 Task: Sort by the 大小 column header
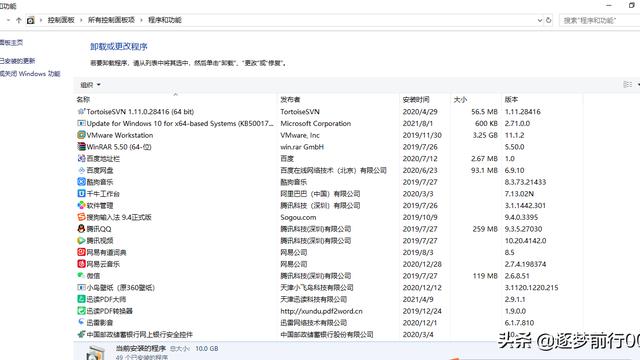[460, 99]
